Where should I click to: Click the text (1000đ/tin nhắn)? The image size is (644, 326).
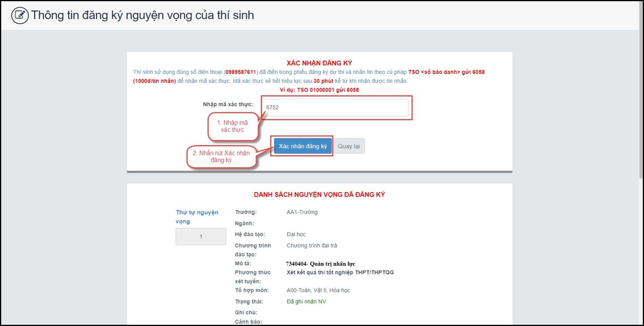click(155, 81)
